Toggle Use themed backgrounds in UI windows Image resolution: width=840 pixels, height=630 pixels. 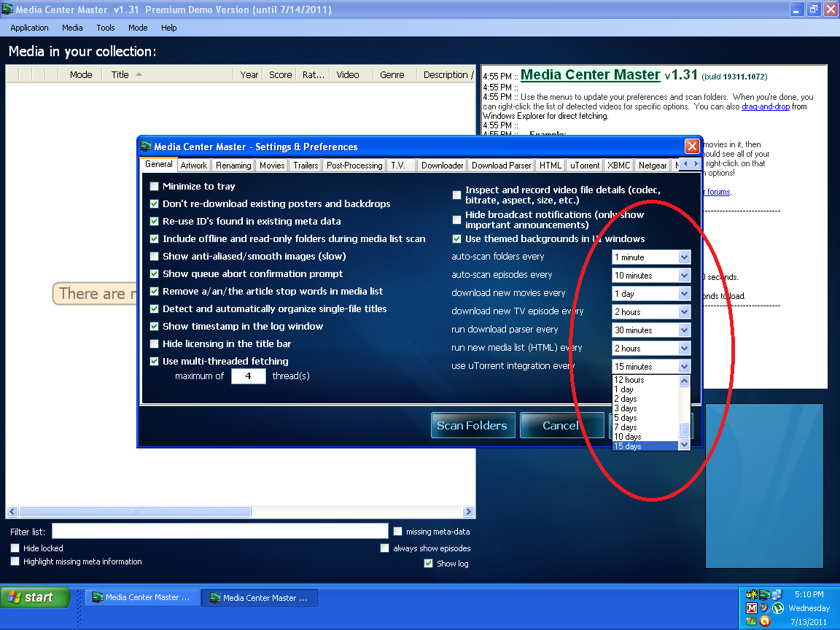coord(457,239)
